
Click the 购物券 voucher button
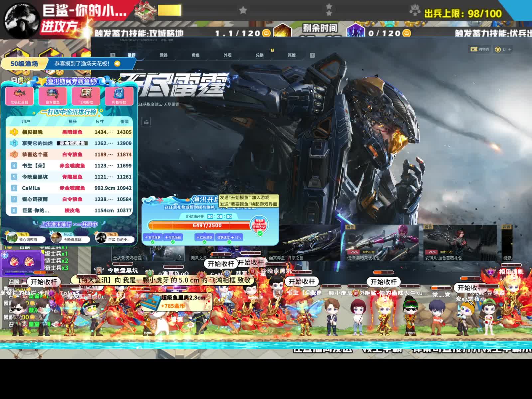[x=480, y=49]
